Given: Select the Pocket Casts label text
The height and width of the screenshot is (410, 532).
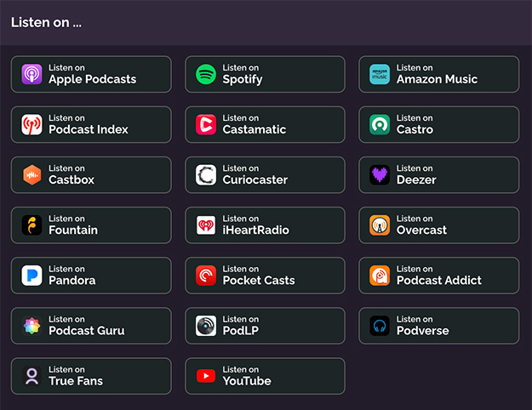Looking at the screenshot, I should click(x=259, y=280).
